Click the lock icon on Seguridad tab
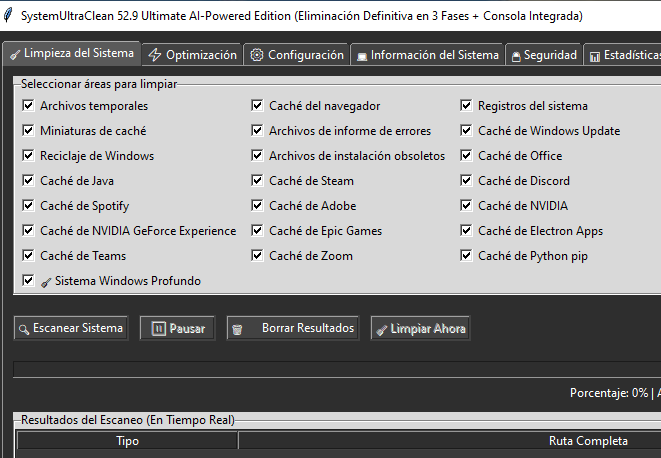The height and width of the screenshot is (458, 661). (x=516, y=56)
